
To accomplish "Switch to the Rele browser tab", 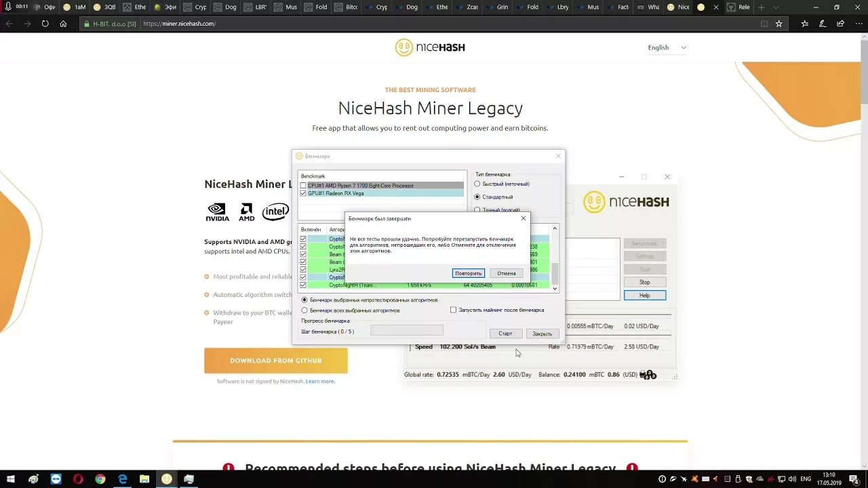I will [x=738, y=7].
